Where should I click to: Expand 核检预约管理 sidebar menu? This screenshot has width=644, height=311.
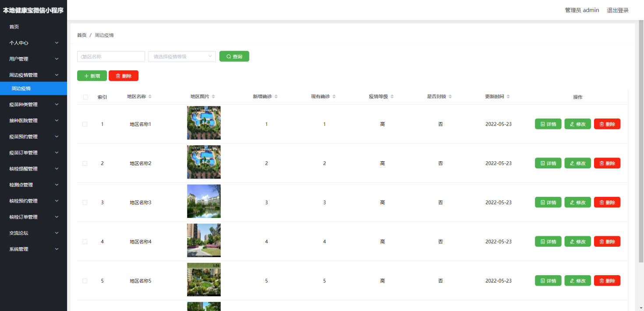click(33, 201)
